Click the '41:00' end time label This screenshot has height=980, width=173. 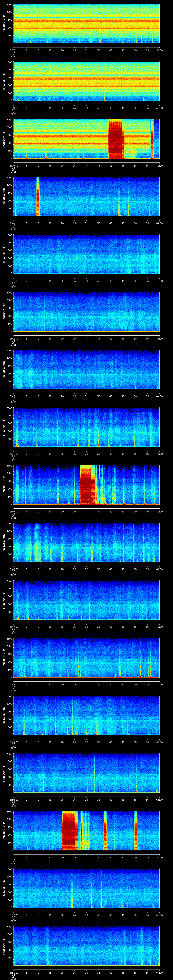[x=160, y=223]
